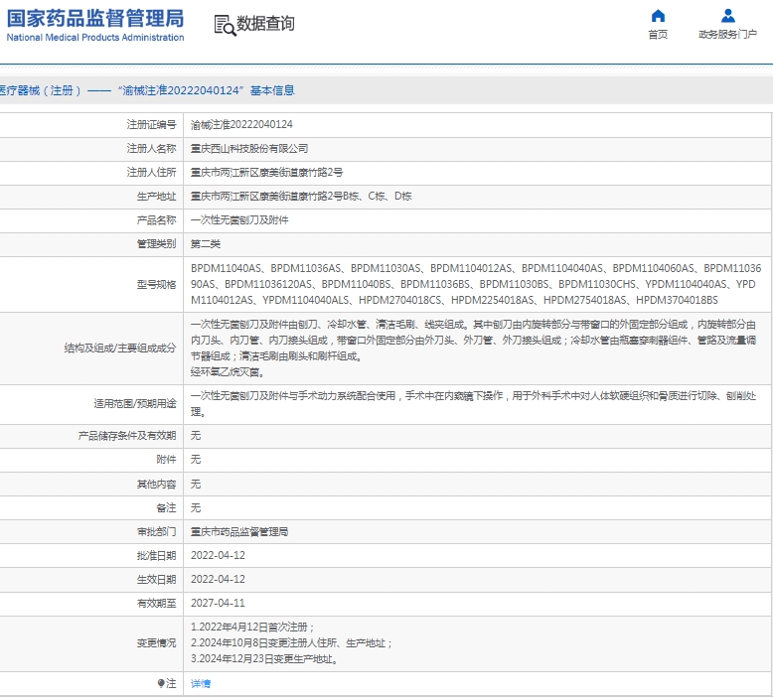The image size is (773, 700).
Task: Click the 生效日期 label
Action: point(156,579)
